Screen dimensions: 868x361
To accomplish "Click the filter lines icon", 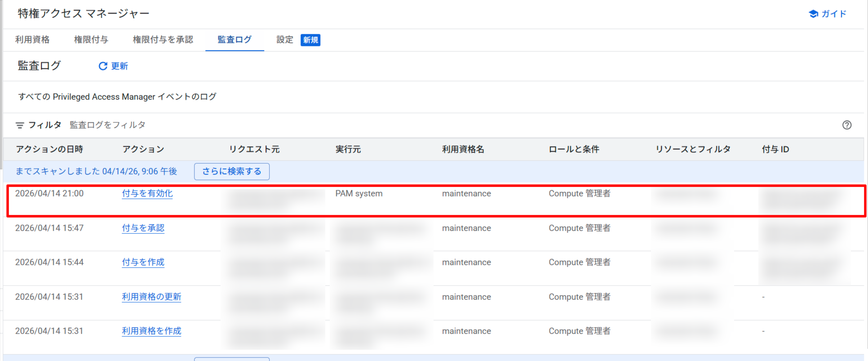I will [x=20, y=125].
